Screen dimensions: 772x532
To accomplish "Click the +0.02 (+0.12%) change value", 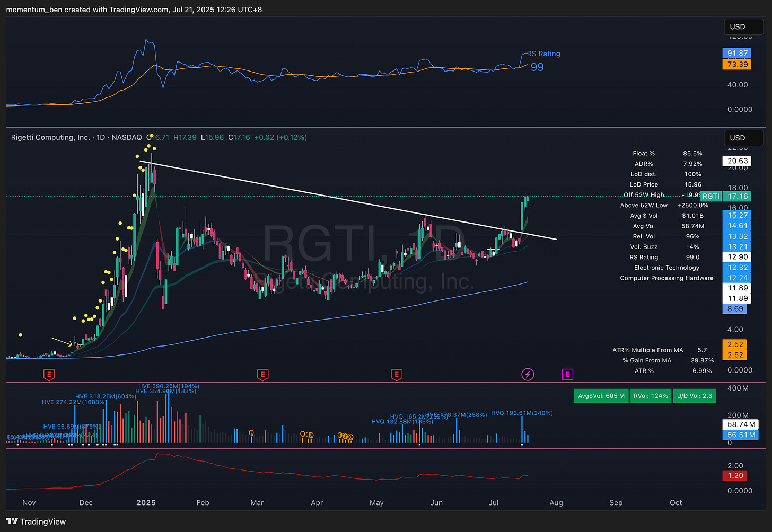I will pyautogui.click(x=280, y=137).
